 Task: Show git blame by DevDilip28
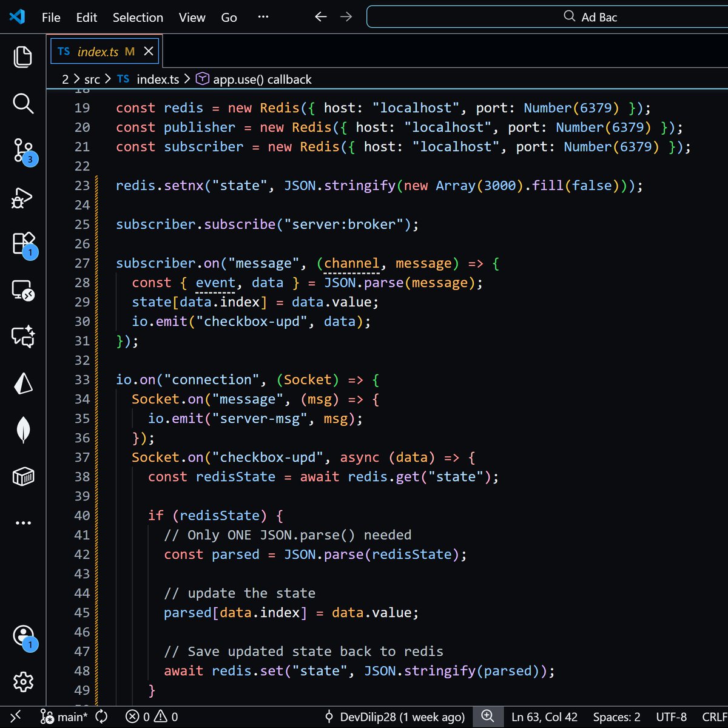tap(394, 716)
